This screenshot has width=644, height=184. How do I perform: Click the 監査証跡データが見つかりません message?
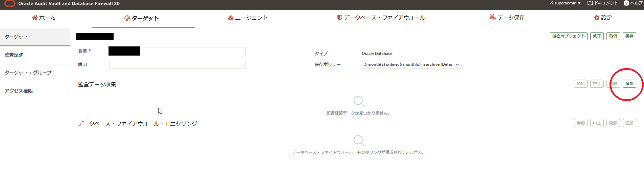(358, 113)
